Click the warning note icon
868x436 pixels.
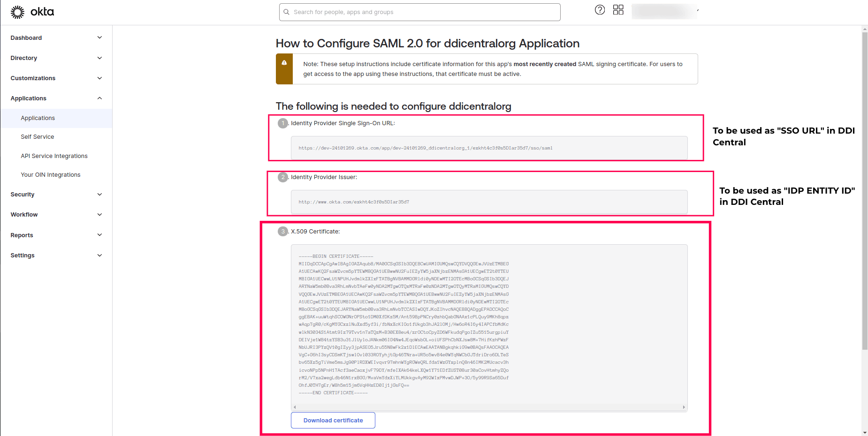[x=284, y=63]
